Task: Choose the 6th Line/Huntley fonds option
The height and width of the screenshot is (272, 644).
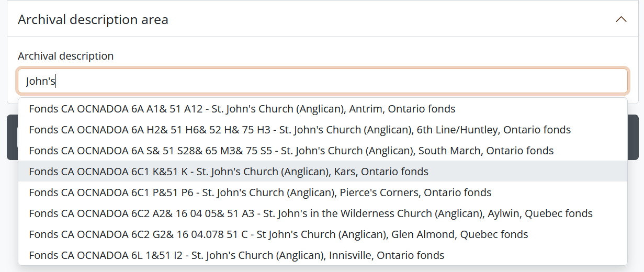Action: coord(300,130)
